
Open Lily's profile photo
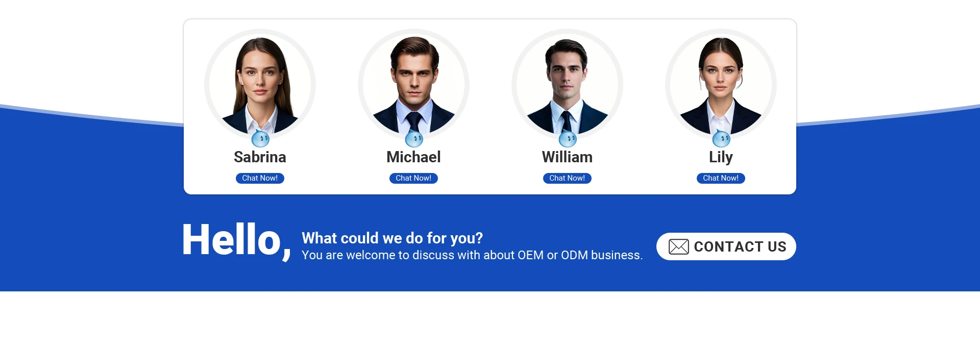721,84
